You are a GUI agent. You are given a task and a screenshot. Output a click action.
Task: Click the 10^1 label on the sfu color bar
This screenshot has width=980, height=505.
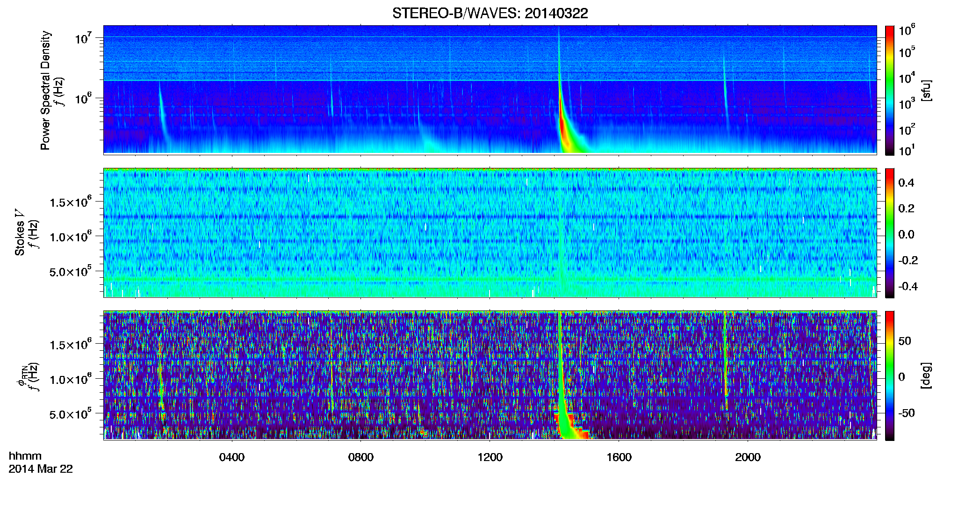[907, 151]
